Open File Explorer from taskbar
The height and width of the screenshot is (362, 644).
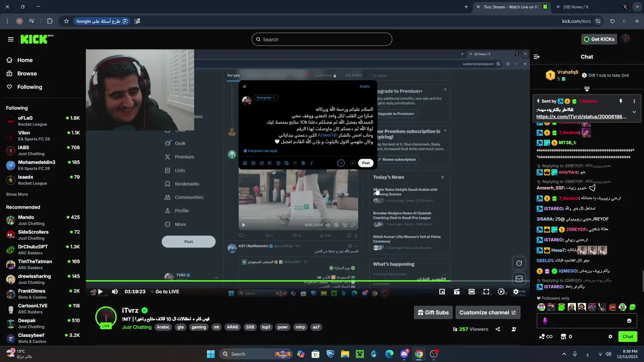click(345, 354)
